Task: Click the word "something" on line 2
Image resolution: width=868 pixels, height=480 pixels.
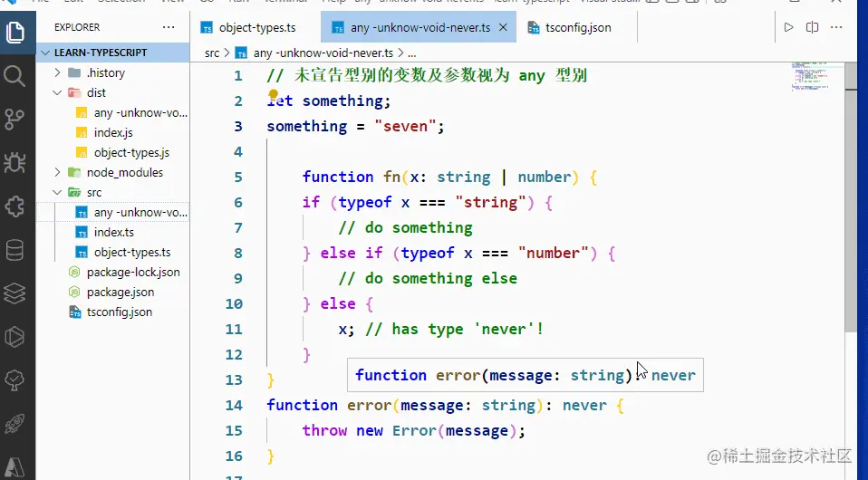Action: click(342, 101)
